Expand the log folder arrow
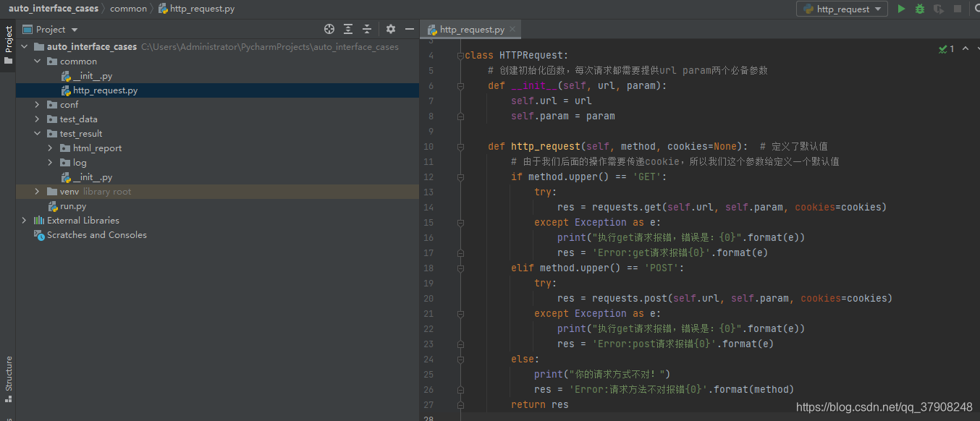 pos(51,163)
